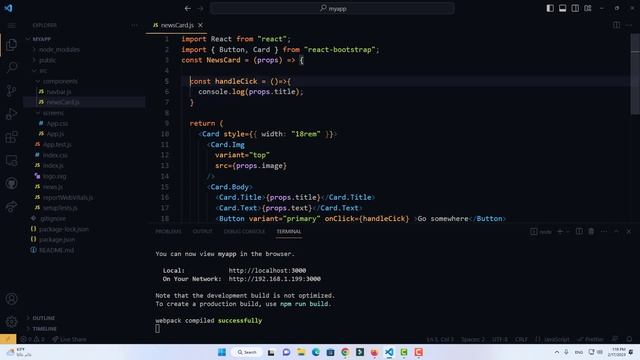Go forward using the navigation arrow
Image resolution: width=640 pixels, height=360 pixels.
pos(200,8)
